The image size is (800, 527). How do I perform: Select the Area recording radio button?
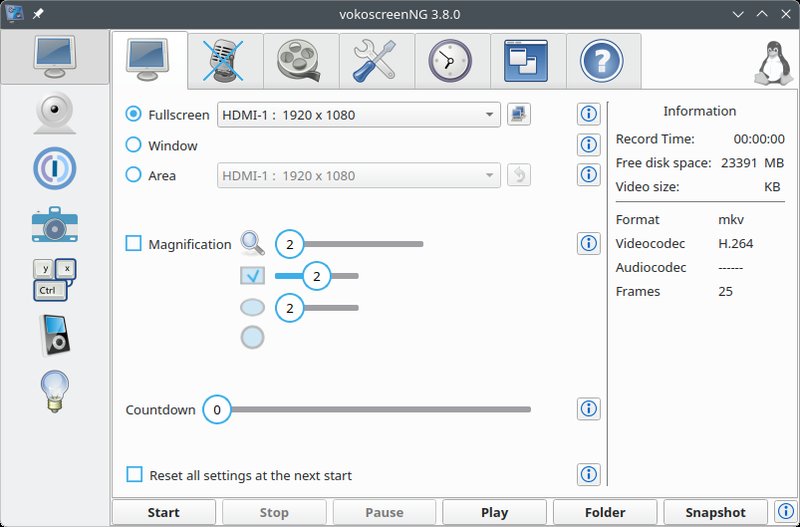coord(133,175)
